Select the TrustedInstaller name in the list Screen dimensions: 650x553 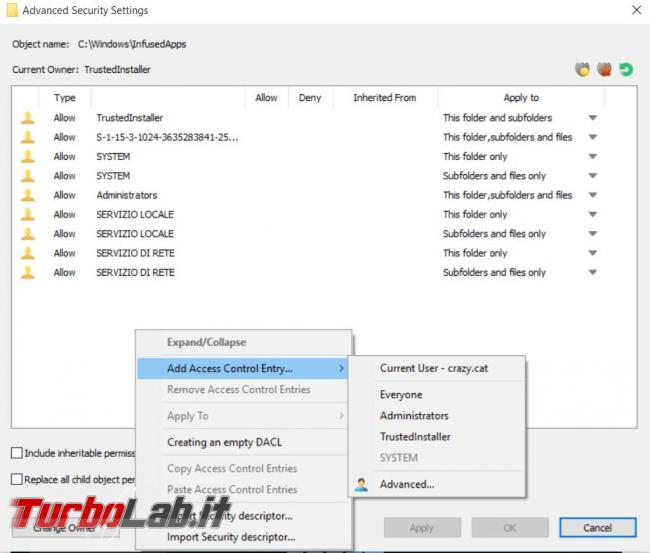point(130,118)
